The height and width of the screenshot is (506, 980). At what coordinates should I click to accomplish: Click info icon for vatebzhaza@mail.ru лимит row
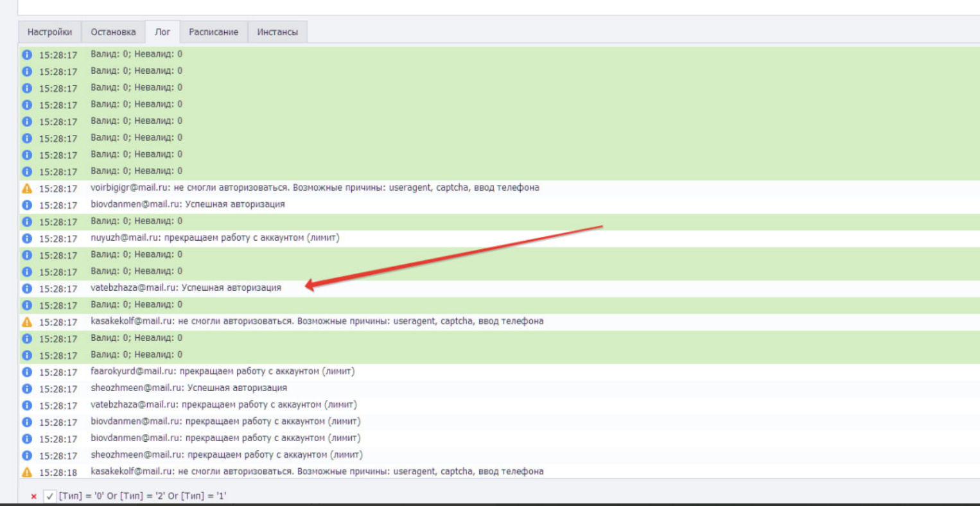(x=27, y=405)
